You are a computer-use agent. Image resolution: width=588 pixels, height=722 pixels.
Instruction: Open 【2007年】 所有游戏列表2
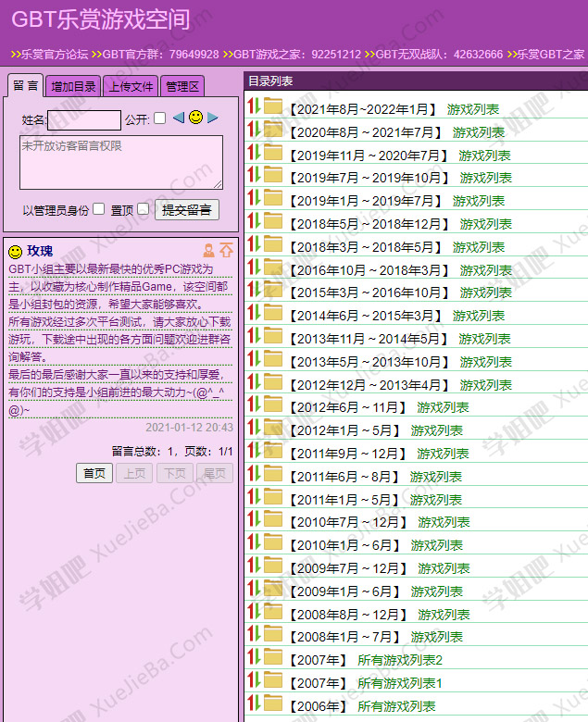(367, 660)
